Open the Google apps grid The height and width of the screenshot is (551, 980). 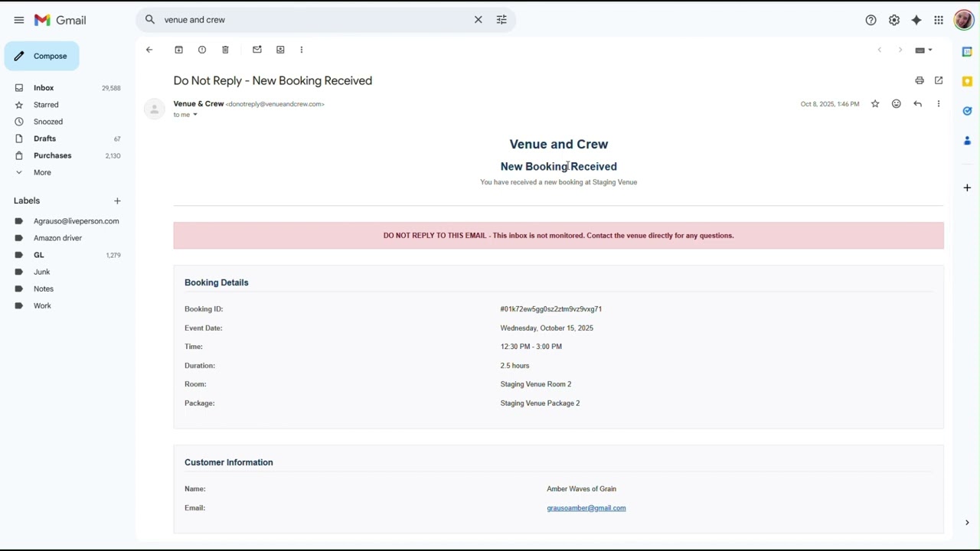pos(939,21)
